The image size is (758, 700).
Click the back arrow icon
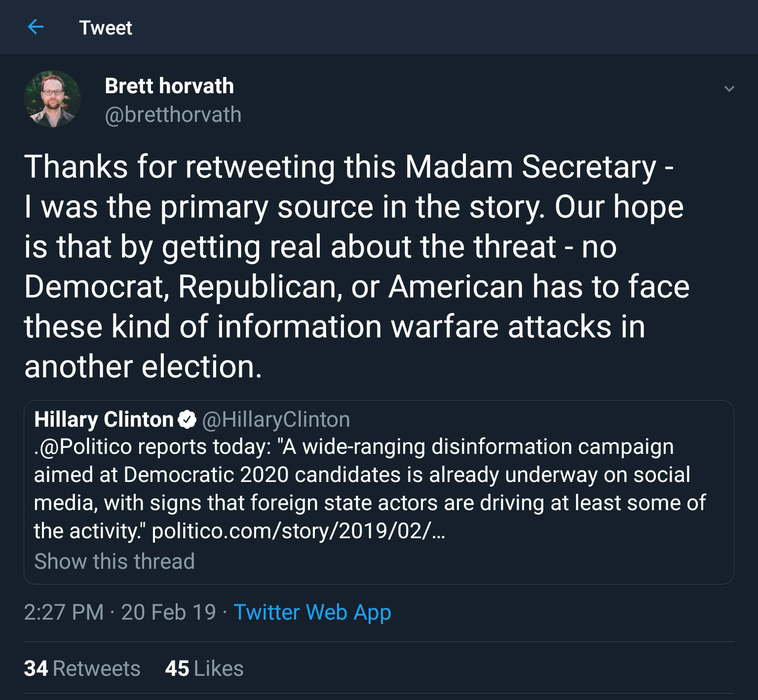click(x=36, y=27)
